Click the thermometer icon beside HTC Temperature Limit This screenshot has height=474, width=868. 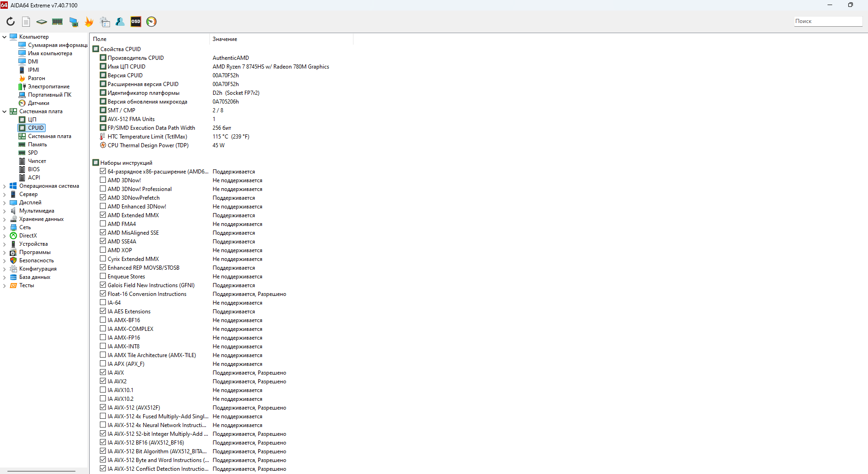(x=103, y=137)
